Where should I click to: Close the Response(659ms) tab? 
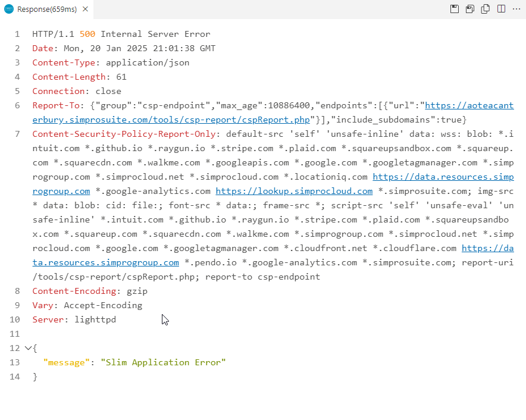85,9
